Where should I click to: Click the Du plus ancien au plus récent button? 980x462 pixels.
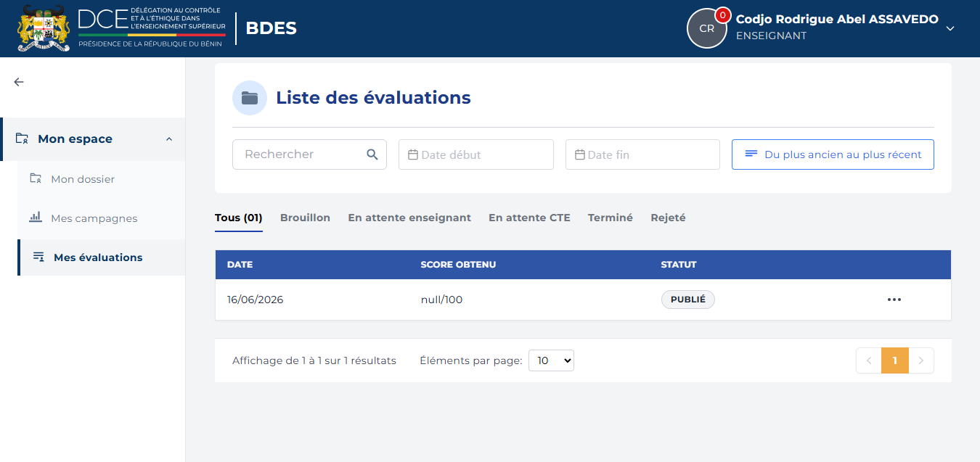833,154
